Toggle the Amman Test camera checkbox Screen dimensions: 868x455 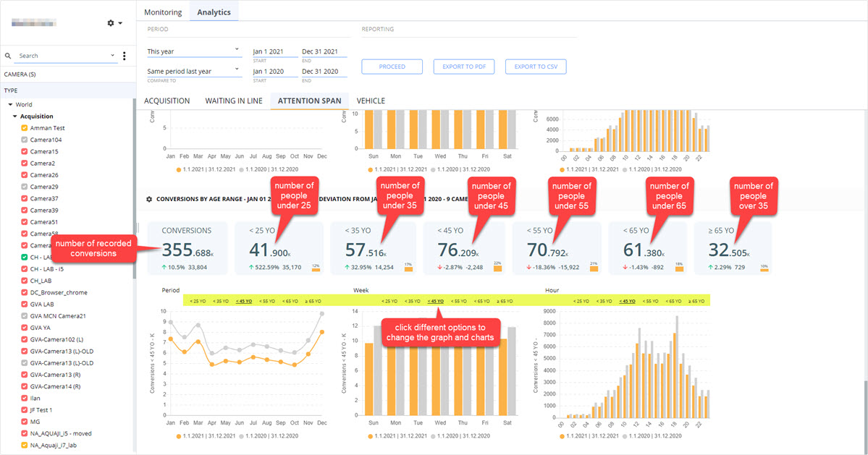[25, 128]
